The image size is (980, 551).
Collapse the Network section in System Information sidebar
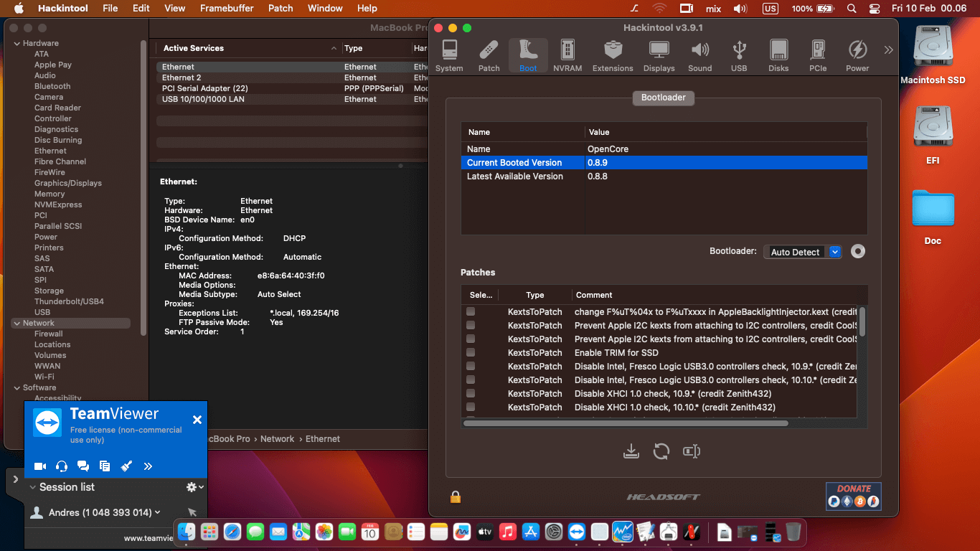pyautogui.click(x=17, y=323)
